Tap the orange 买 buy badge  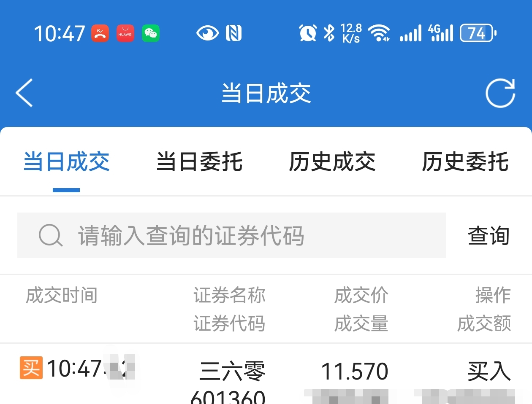click(31, 368)
